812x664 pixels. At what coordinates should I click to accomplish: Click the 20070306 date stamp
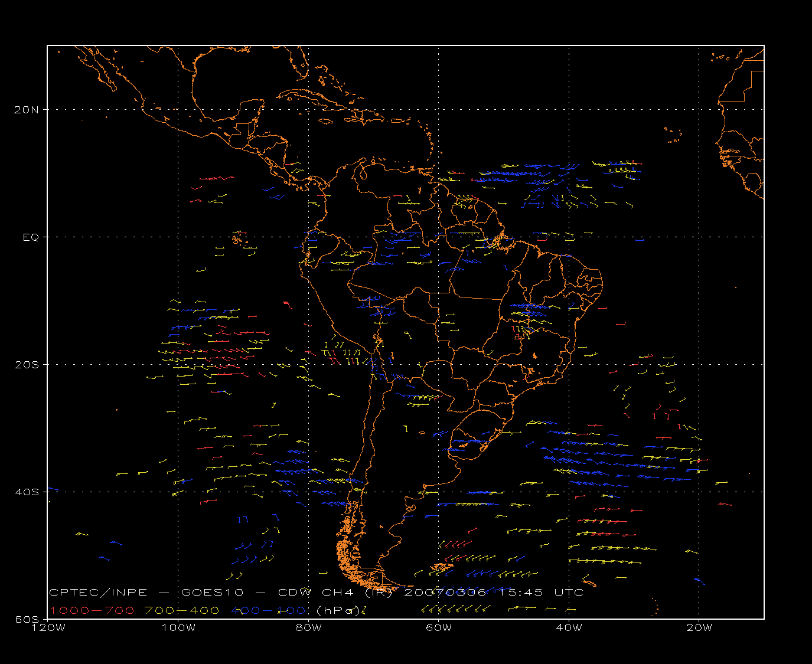(445, 592)
